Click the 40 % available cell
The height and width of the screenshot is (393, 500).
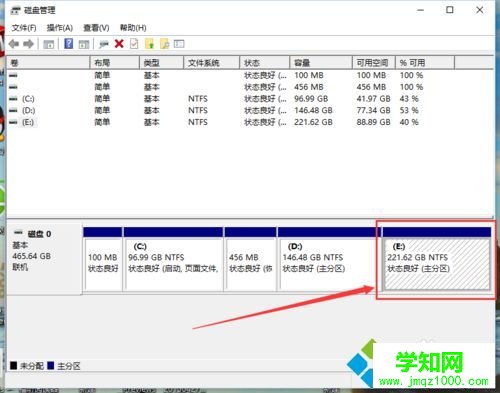click(x=409, y=122)
